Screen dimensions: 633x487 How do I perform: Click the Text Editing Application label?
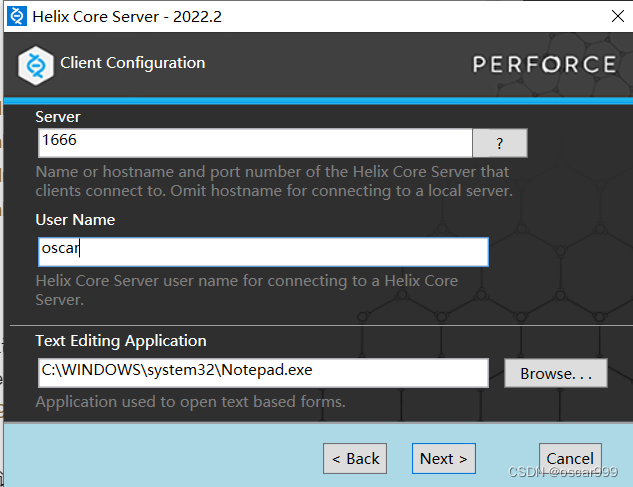(x=121, y=341)
